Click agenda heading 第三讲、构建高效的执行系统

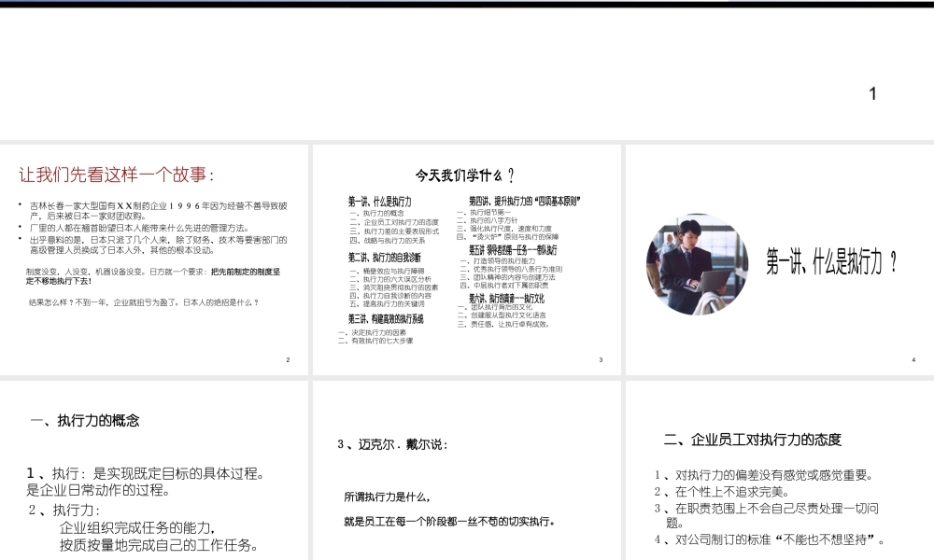(x=386, y=319)
